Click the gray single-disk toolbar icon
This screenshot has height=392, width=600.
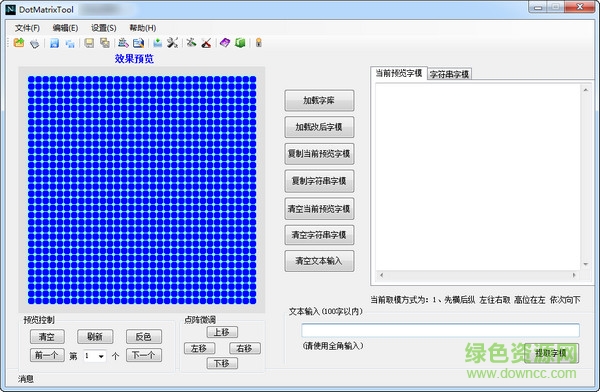click(x=89, y=43)
